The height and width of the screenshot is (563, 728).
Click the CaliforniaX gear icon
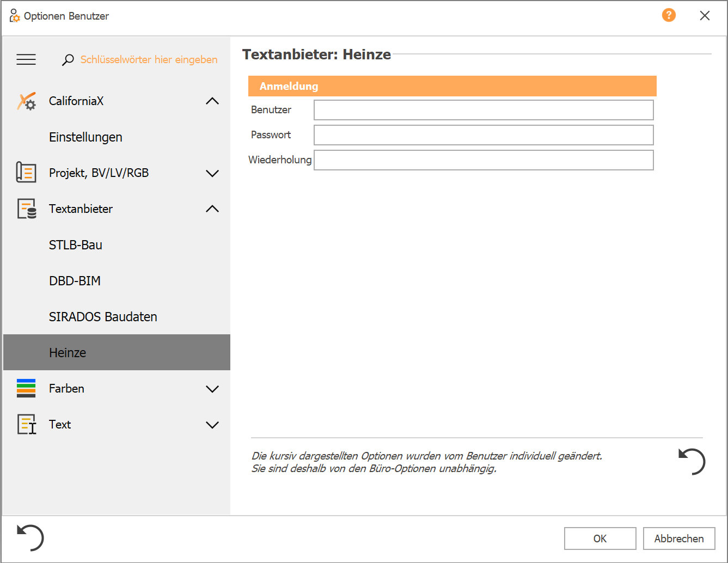pyautogui.click(x=26, y=101)
